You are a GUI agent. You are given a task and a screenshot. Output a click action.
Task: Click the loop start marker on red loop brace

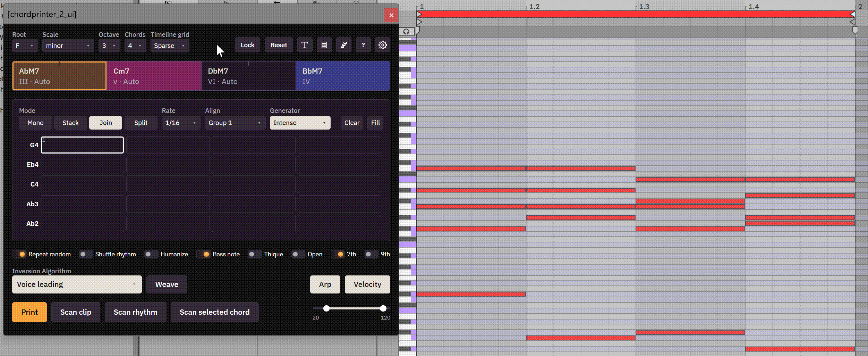pyautogui.click(x=419, y=14)
